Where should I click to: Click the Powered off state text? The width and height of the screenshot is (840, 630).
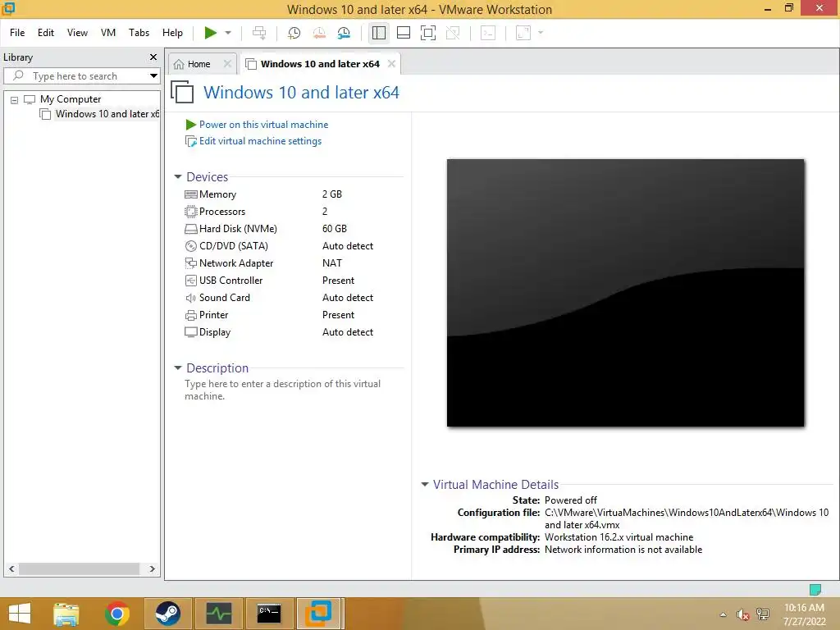pos(571,500)
